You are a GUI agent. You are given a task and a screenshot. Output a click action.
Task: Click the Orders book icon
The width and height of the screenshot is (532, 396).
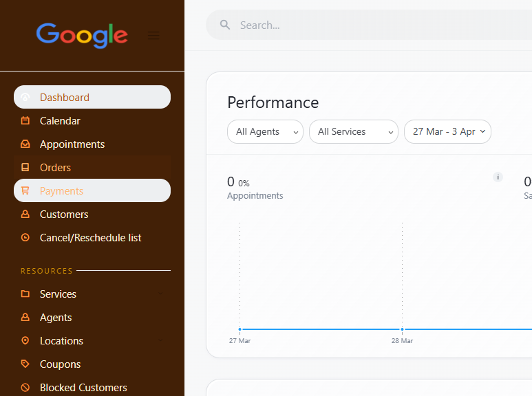tap(25, 168)
